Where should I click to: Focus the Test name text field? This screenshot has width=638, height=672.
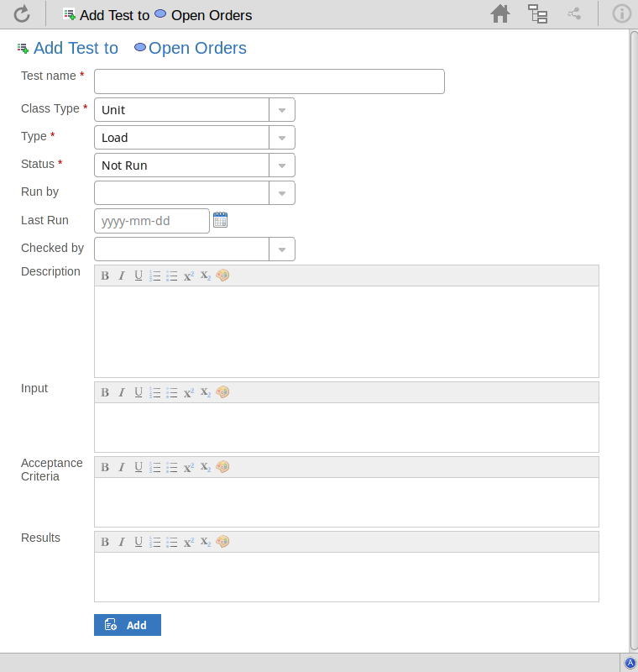[x=269, y=81]
